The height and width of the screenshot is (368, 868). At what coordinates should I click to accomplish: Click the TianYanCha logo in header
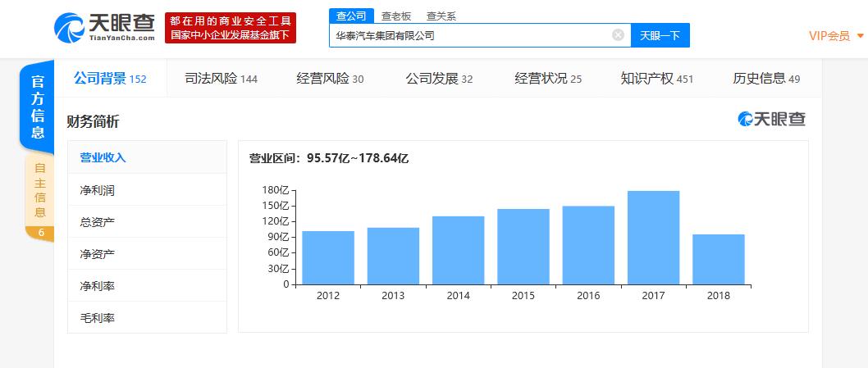click(x=104, y=28)
